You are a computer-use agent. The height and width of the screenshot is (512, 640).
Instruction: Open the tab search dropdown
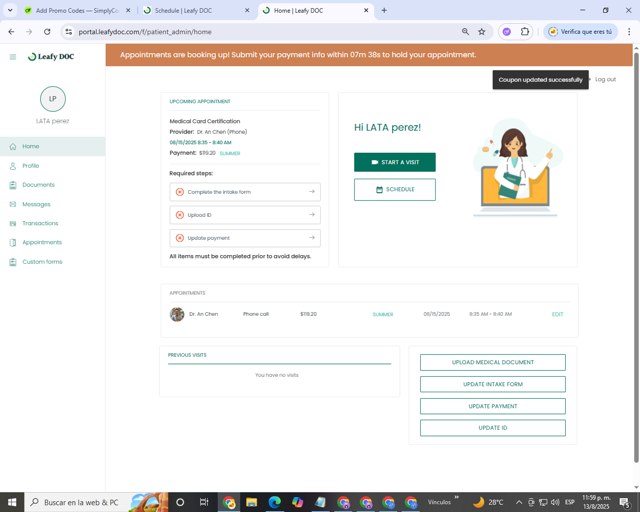(10, 10)
